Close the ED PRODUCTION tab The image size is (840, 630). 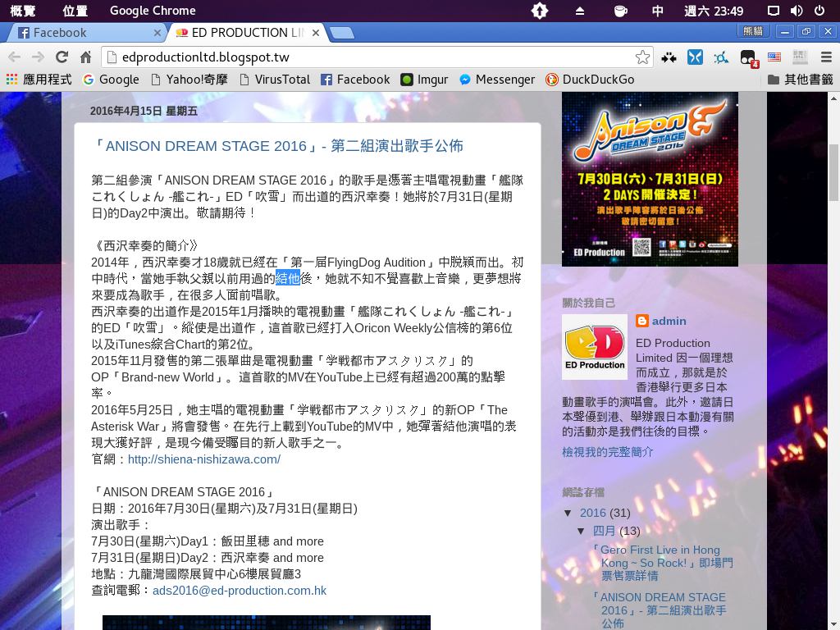pos(316,33)
